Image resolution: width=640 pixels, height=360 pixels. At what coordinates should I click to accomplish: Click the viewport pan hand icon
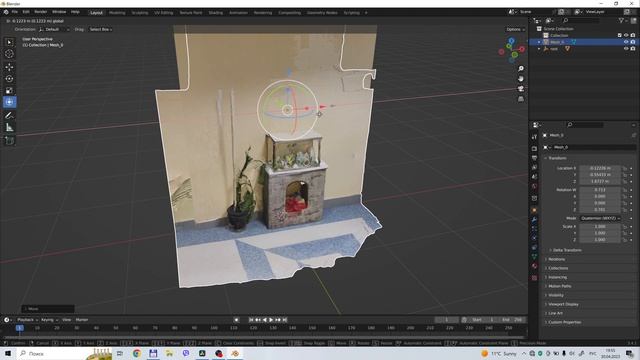click(x=521, y=79)
